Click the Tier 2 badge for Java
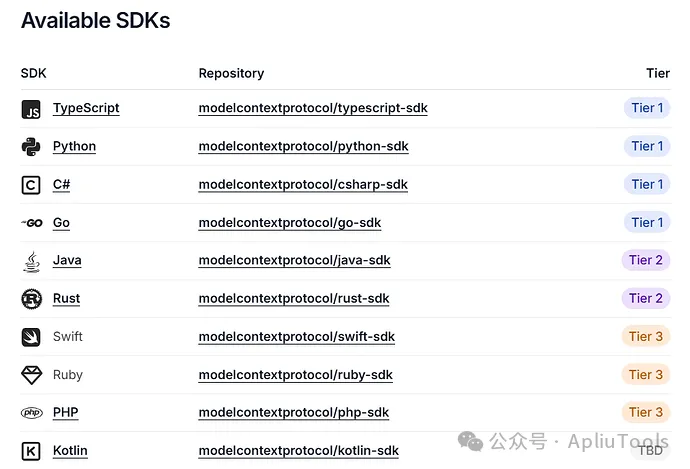The height and width of the screenshot is (469, 690). pos(646,260)
